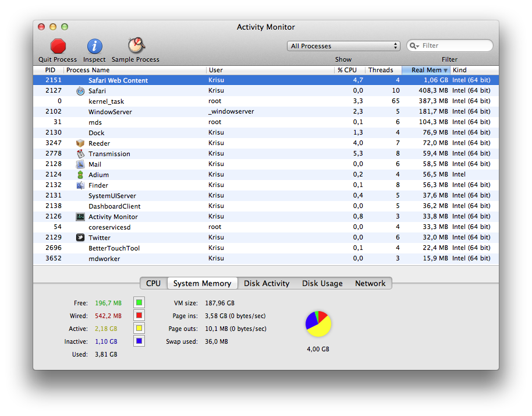Open the blue Inspect info icon
The image size is (532, 416).
pyautogui.click(x=95, y=46)
